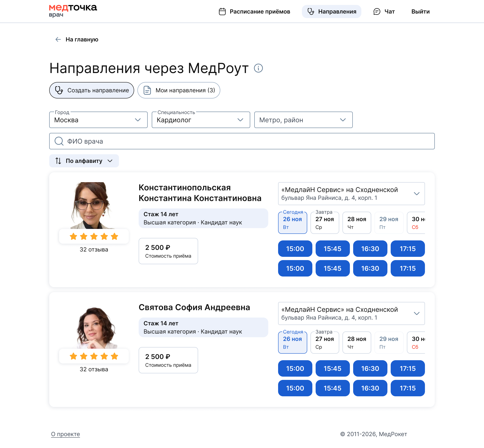The width and height of the screenshot is (484, 448).
Task: Open the Метро, район dropdown
Action: point(303,120)
